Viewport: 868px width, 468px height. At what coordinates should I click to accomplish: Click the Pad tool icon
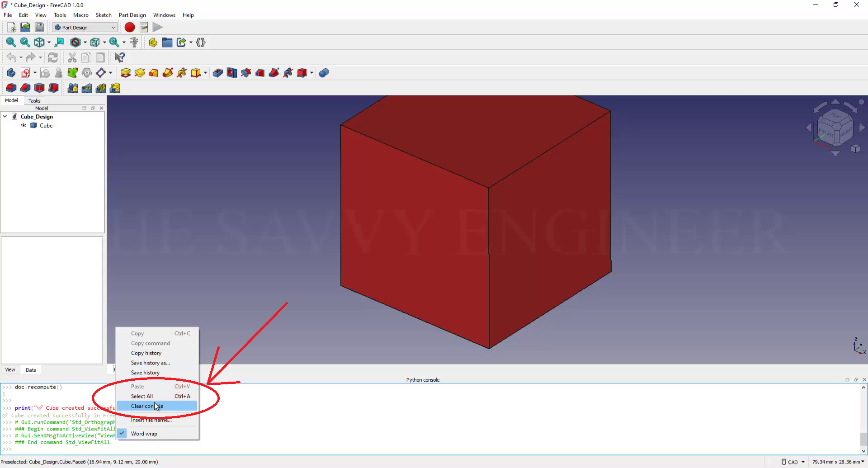[x=126, y=73]
